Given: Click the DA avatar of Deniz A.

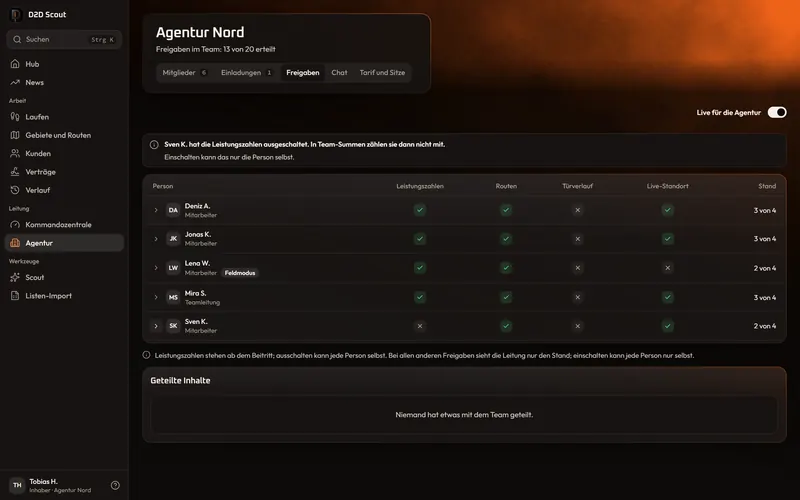Looking at the screenshot, I should (x=173, y=210).
